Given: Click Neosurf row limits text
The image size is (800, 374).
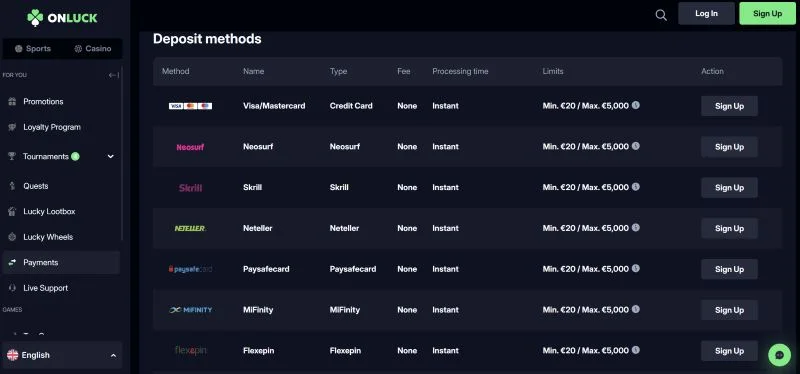Looking at the screenshot, I should pyautogui.click(x=586, y=146).
